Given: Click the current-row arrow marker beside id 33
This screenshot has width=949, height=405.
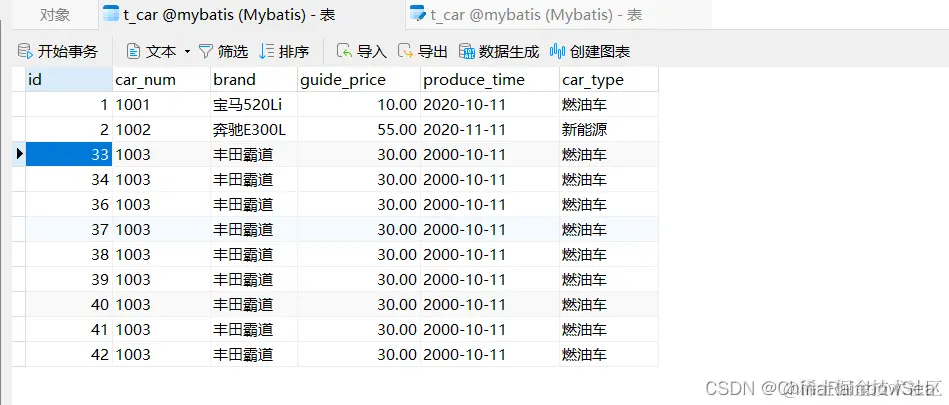Looking at the screenshot, I should pyautogui.click(x=19, y=154).
